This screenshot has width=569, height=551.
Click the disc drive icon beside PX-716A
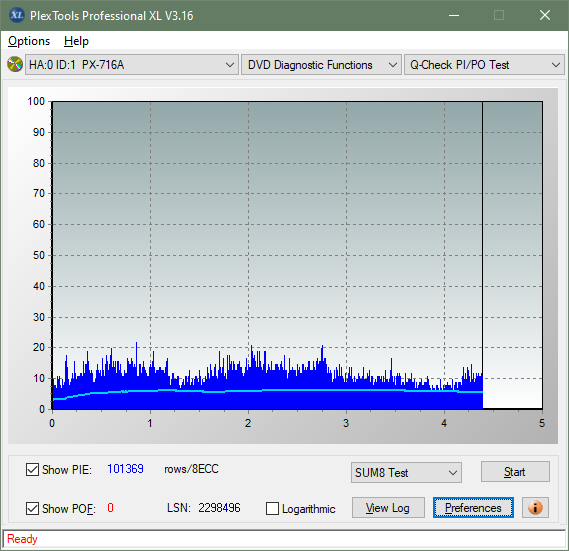(15, 65)
